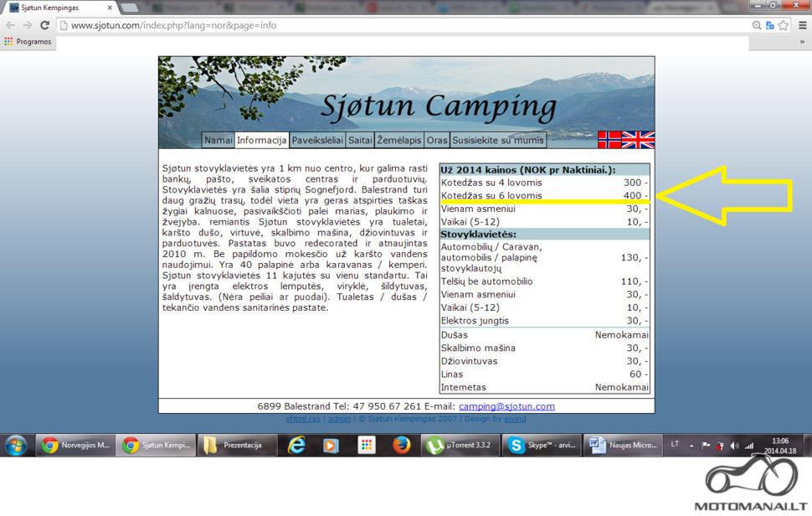The width and height of the screenshot is (812, 516).
Task: Open the network signal tray icon
Action: pyautogui.click(x=749, y=446)
